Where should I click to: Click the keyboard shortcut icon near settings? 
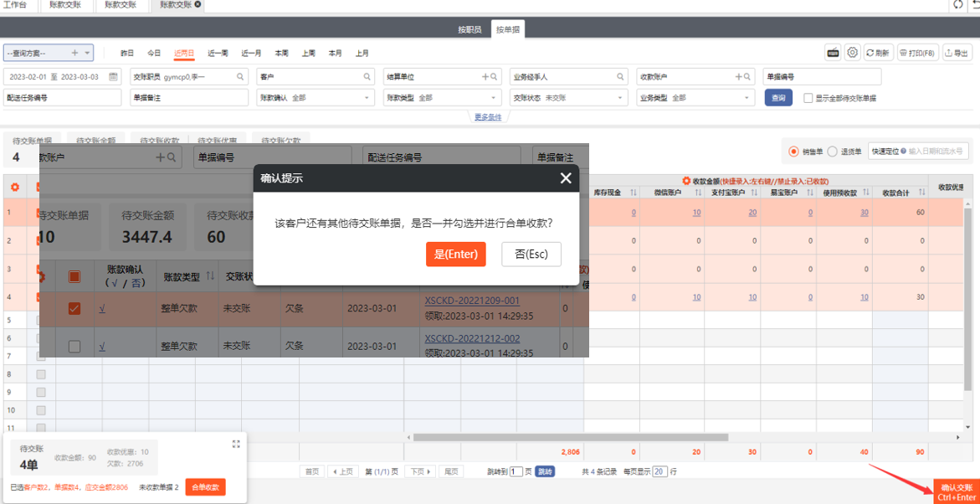tap(833, 52)
